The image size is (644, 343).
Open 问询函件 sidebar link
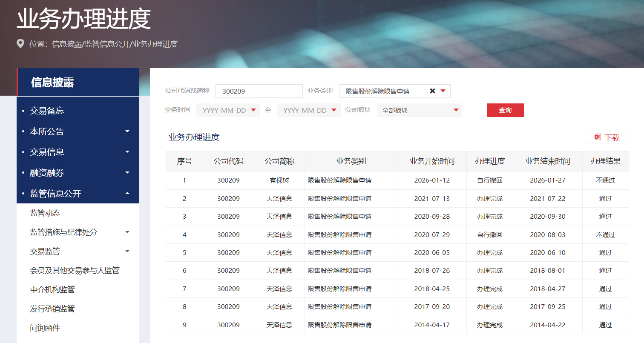tap(45, 328)
